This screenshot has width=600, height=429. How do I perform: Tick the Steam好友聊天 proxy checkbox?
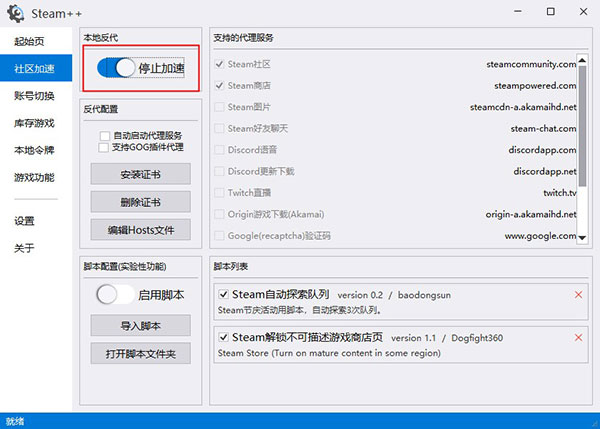[x=219, y=128]
